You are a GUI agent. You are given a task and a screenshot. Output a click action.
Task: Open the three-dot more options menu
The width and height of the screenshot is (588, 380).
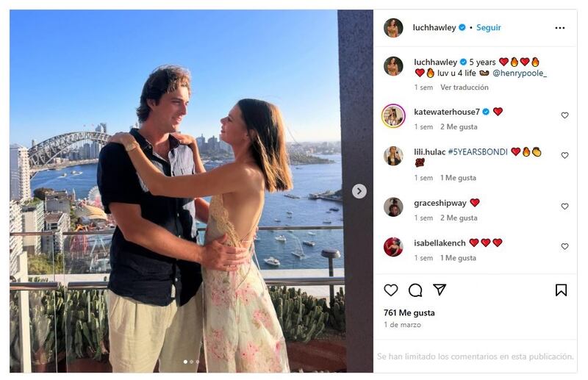click(x=560, y=28)
